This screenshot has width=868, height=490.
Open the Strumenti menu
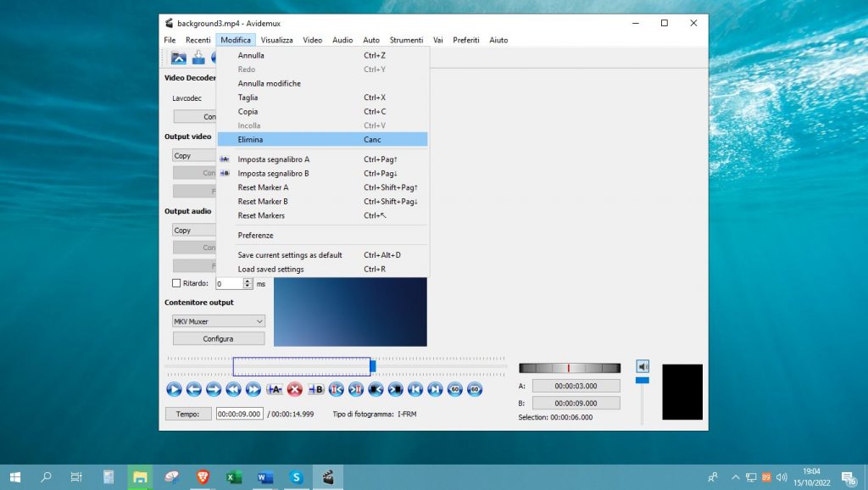406,40
